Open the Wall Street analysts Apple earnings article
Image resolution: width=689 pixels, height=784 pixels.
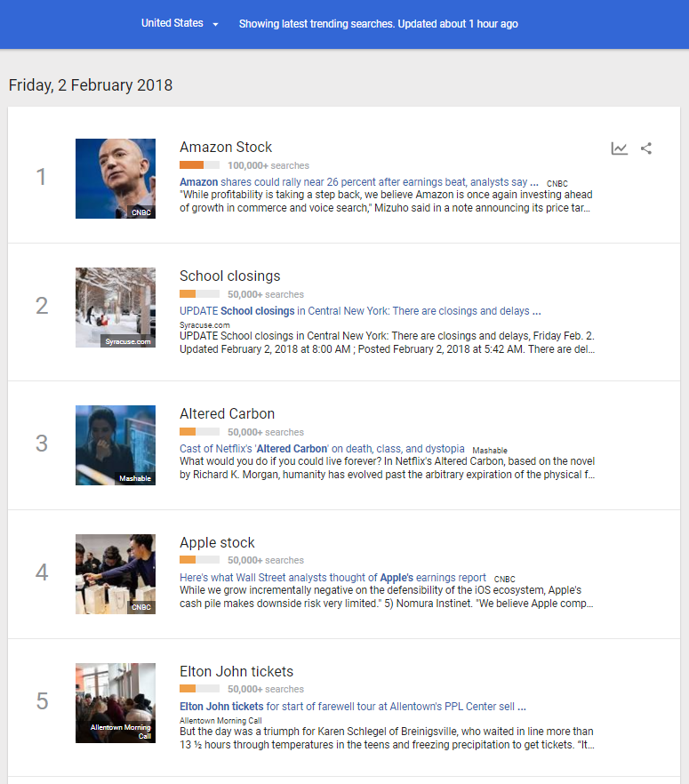332,577
